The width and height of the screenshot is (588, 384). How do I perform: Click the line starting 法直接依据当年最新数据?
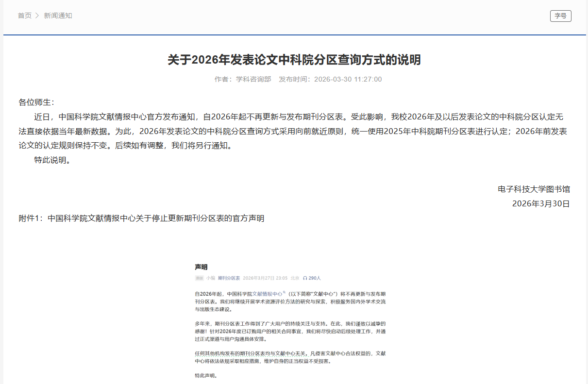[293, 131]
